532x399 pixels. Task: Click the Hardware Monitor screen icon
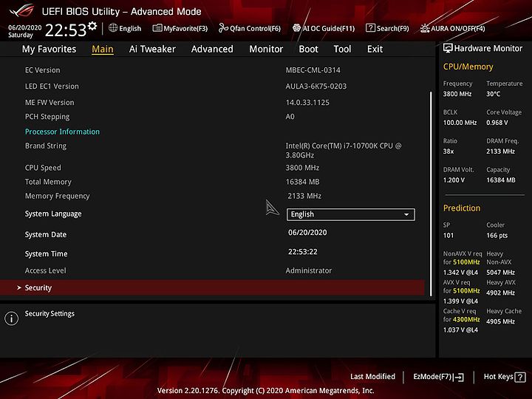pyautogui.click(x=448, y=48)
